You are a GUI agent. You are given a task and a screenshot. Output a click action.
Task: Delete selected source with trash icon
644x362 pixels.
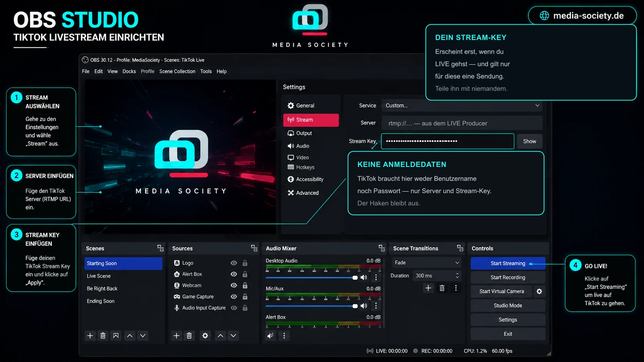(x=189, y=335)
